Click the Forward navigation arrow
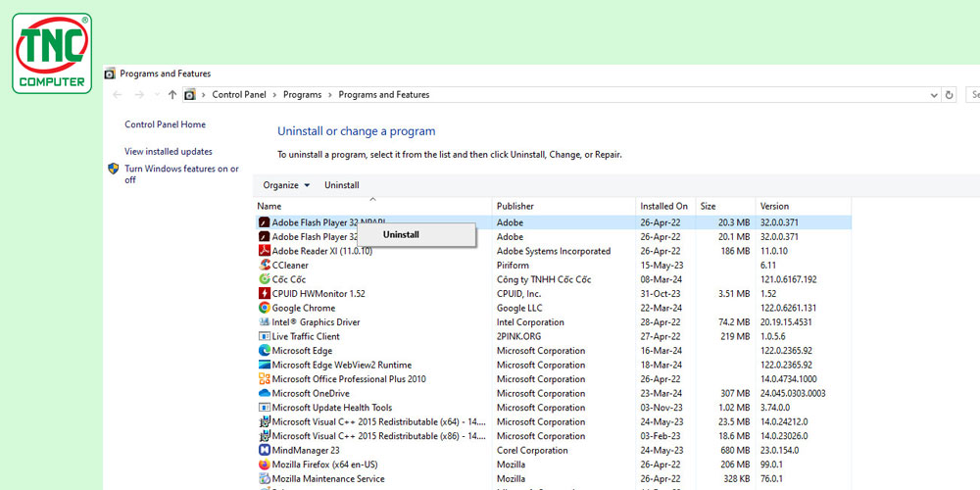980x490 pixels. [139, 95]
